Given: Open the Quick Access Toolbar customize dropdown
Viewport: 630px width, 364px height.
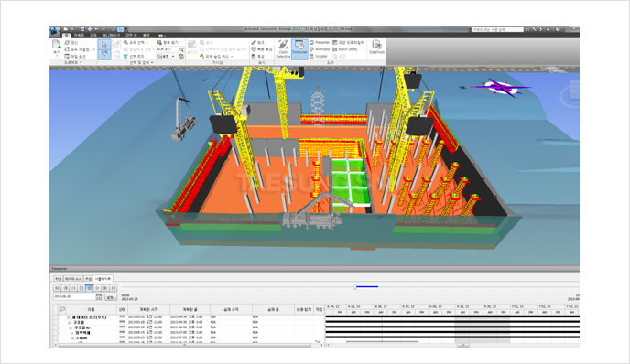Looking at the screenshot, I should [126, 29].
